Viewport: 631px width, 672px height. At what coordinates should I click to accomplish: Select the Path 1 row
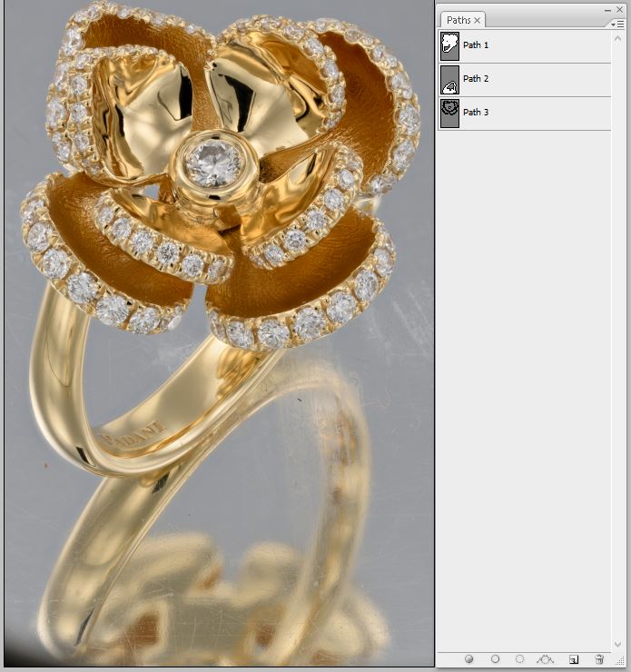point(525,45)
